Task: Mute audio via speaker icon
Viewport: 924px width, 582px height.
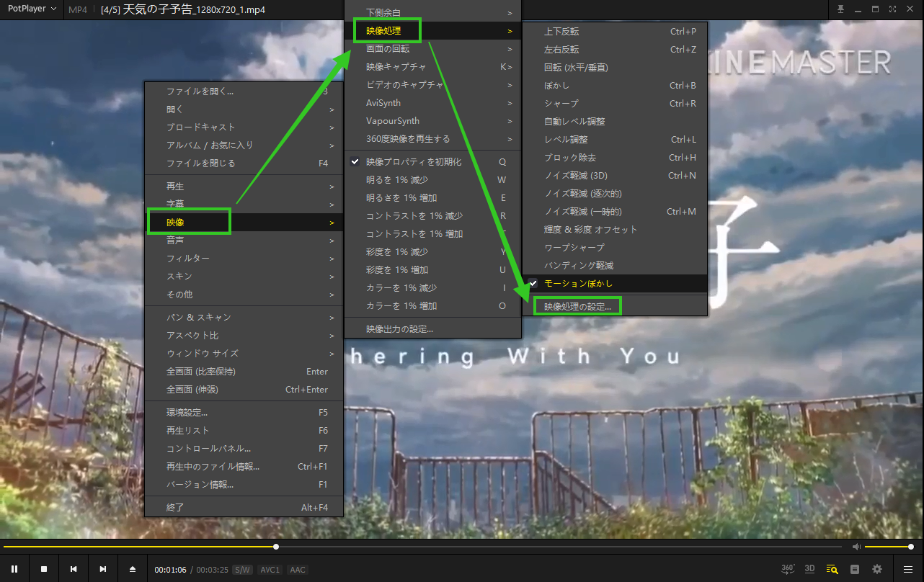Action: coord(856,547)
